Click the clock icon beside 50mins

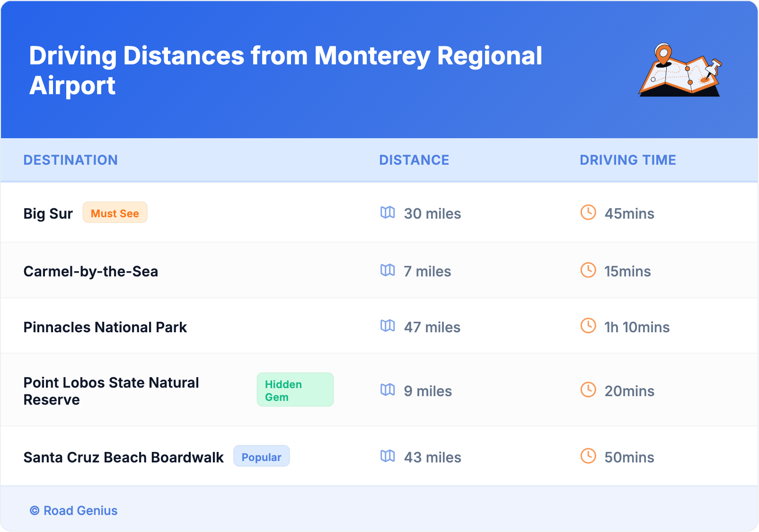pos(588,456)
